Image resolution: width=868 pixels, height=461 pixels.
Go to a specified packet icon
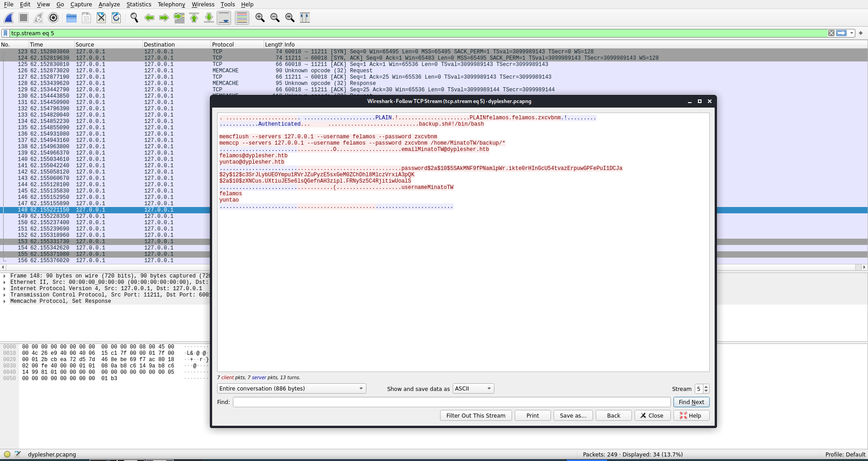tap(179, 18)
